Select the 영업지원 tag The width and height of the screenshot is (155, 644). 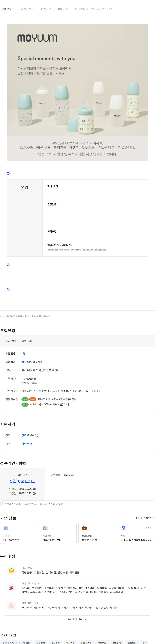point(117,642)
